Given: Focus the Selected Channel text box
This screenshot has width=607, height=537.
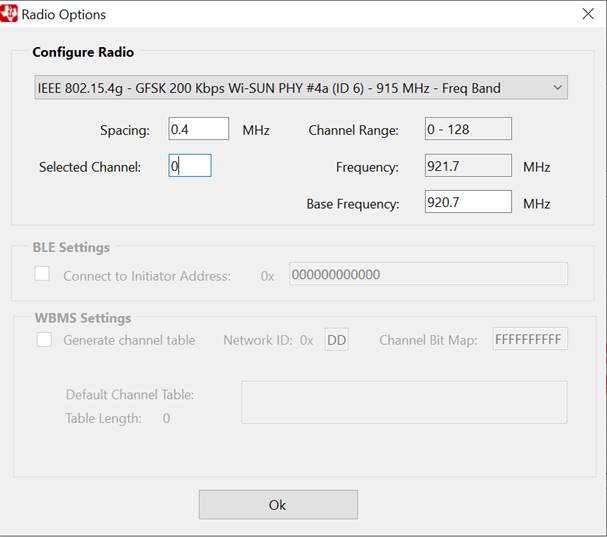Looking at the screenshot, I should click(189, 166).
